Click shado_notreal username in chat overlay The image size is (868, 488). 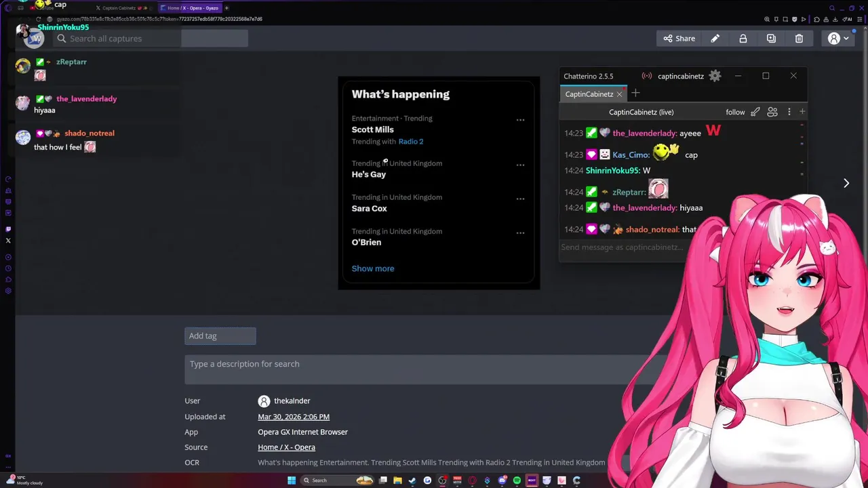[x=90, y=134]
